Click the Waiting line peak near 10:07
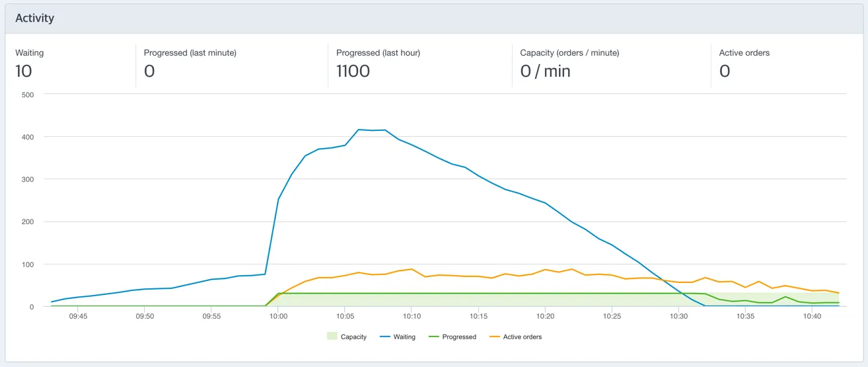Screen dimensions: 868x367 (359, 130)
